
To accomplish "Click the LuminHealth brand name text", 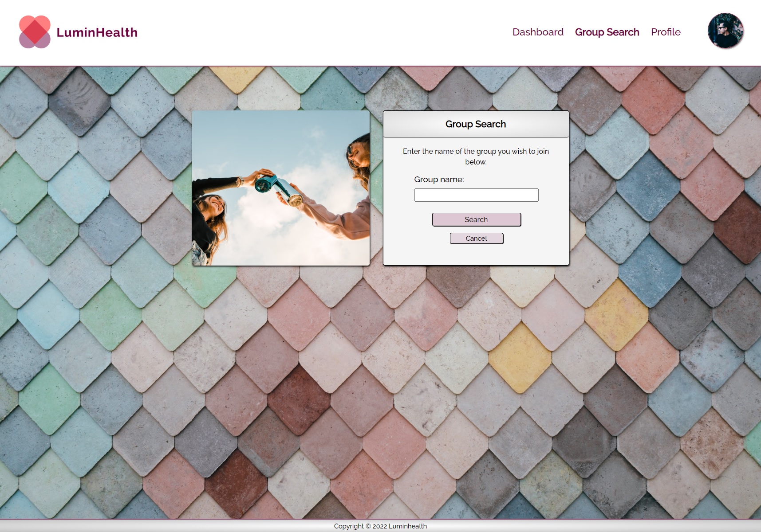I will [97, 32].
